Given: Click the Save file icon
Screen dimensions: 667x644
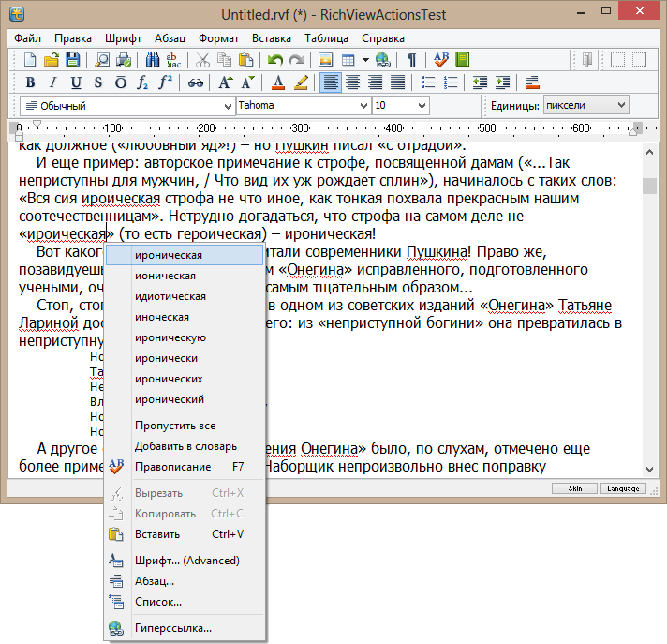Looking at the screenshot, I should [x=72, y=60].
